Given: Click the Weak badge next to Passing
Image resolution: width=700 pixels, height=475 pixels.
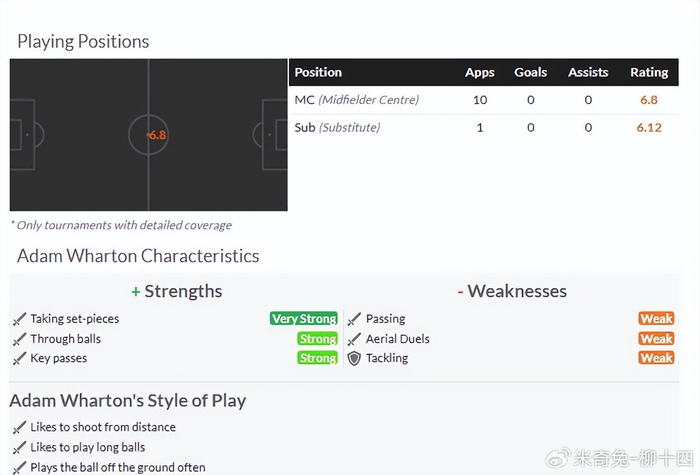Looking at the screenshot, I should [656, 319].
